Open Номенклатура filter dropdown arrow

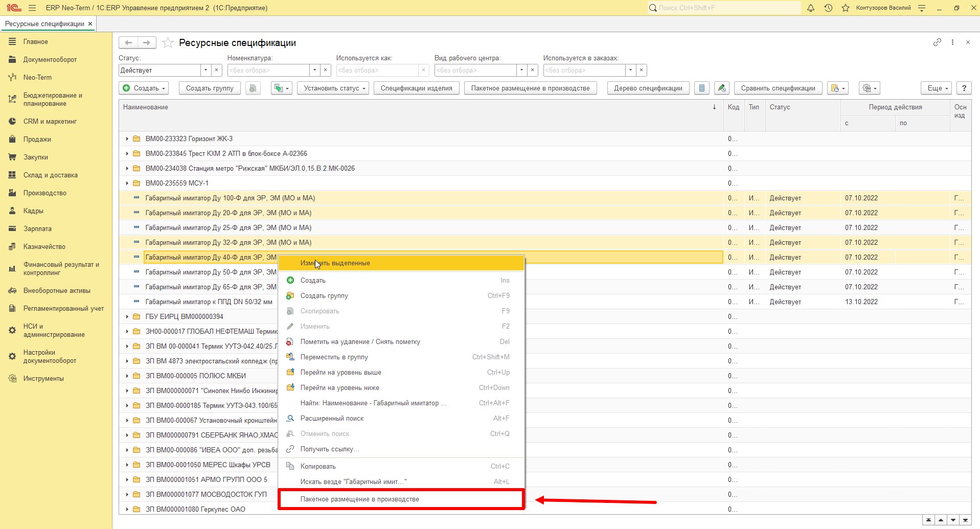[x=314, y=70]
